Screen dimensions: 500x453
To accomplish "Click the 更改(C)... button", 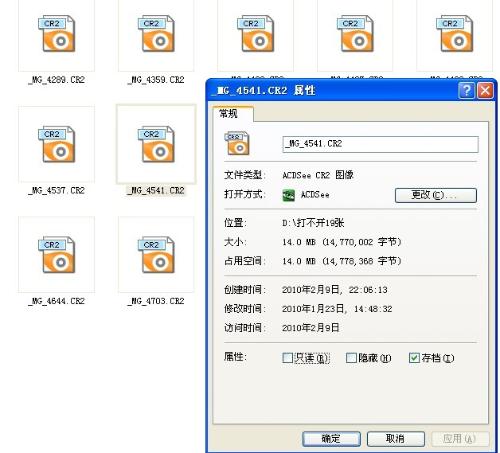I will [x=436, y=195].
